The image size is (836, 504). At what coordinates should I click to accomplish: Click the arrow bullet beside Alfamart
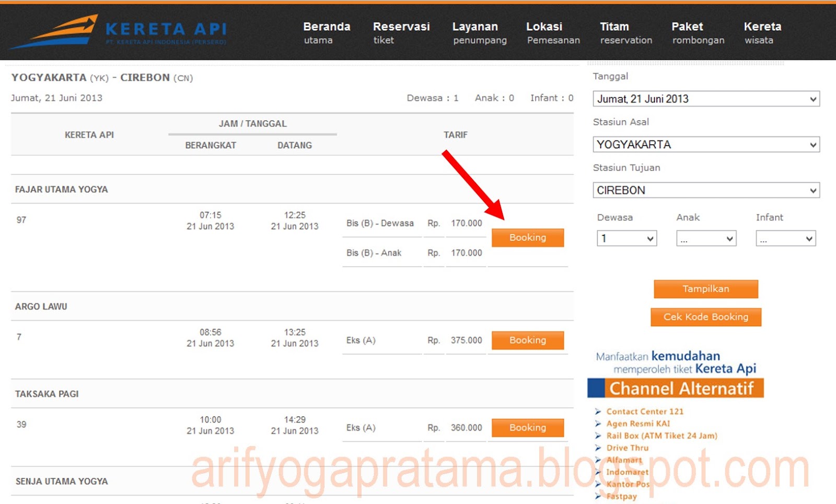(x=598, y=460)
